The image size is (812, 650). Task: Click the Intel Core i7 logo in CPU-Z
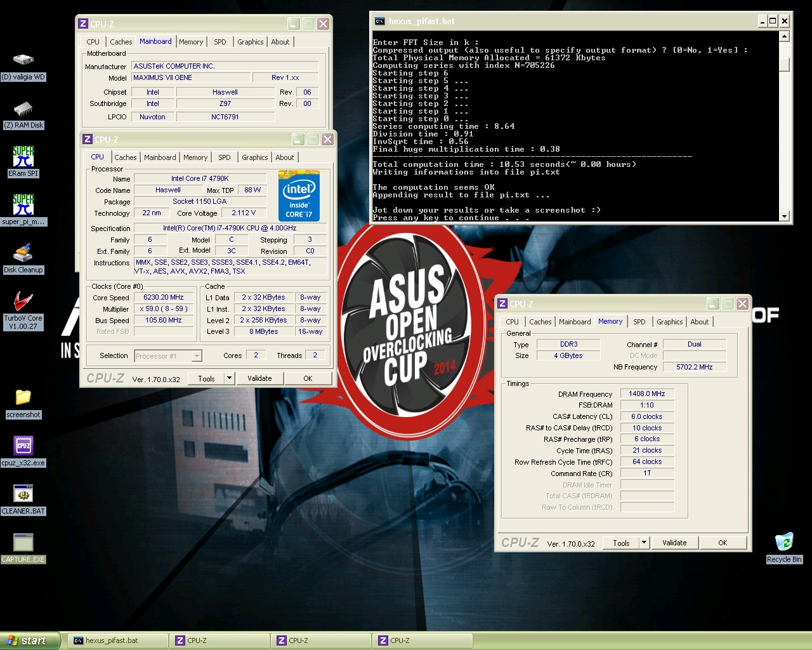pos(299,196)
